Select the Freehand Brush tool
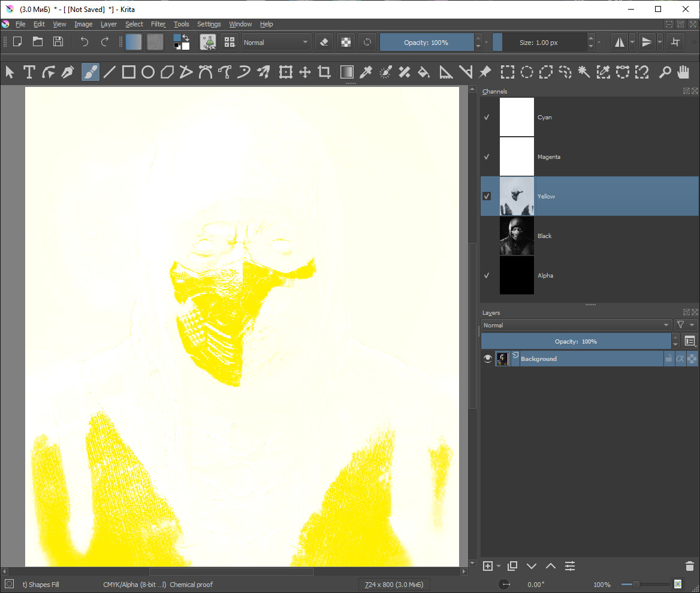 pos(90,73)
